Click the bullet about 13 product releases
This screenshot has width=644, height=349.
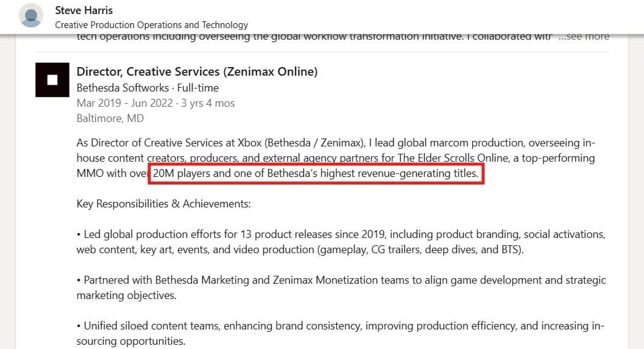click(x=341, y=234)
